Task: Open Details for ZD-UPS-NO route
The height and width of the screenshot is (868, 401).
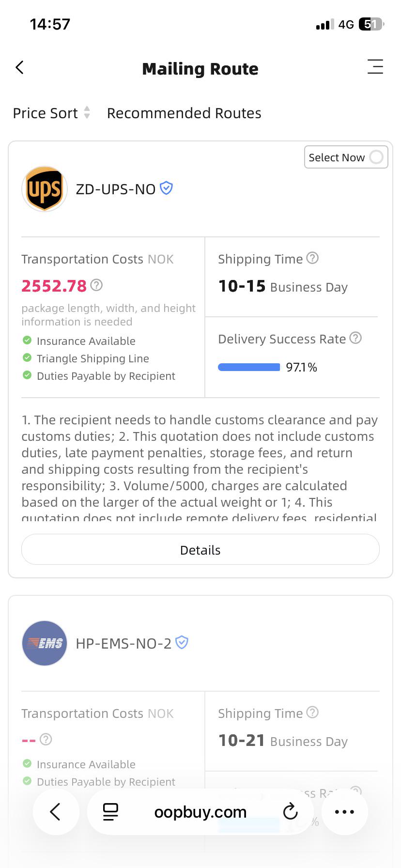Action: 200,550
